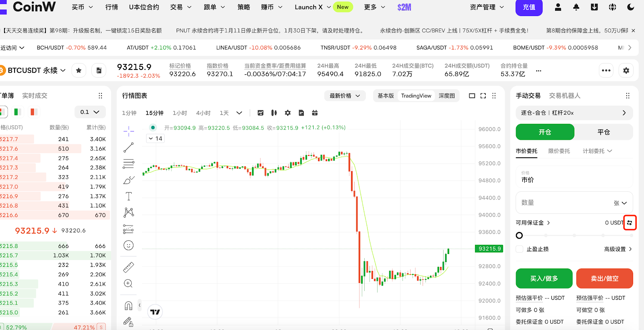Enable the 止盈止损 checkbox
Screen dimensions: 644x330
click(520, 249)
